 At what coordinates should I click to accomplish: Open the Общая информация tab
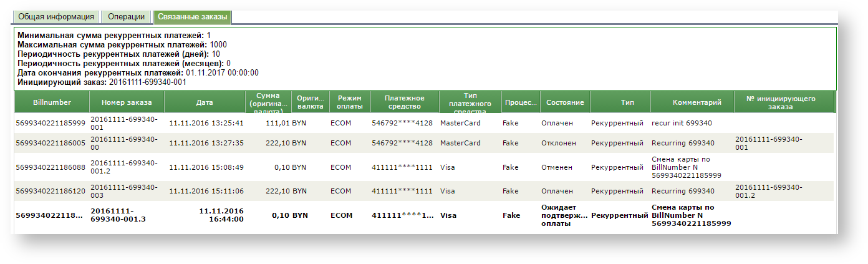pyautogui.click(x=56, y=17)
